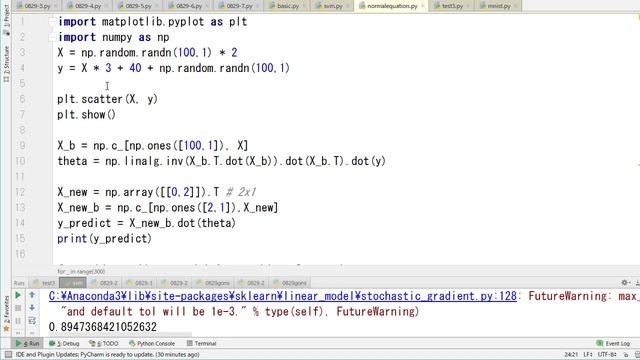Image resolution: width=640 pixels, height=360 pixels.
Task: Open mnist.py editor tab
Action: click(x=498, y=6)
